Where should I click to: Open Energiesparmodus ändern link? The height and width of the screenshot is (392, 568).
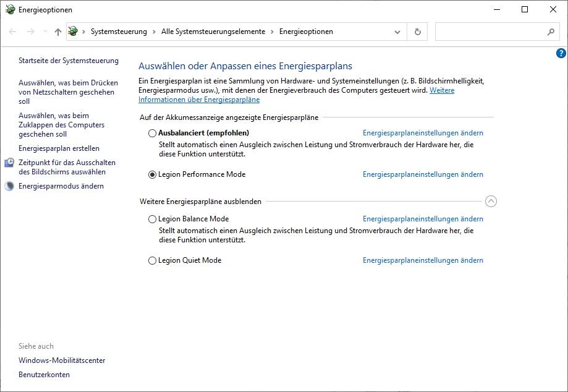[x=61, y=186]
